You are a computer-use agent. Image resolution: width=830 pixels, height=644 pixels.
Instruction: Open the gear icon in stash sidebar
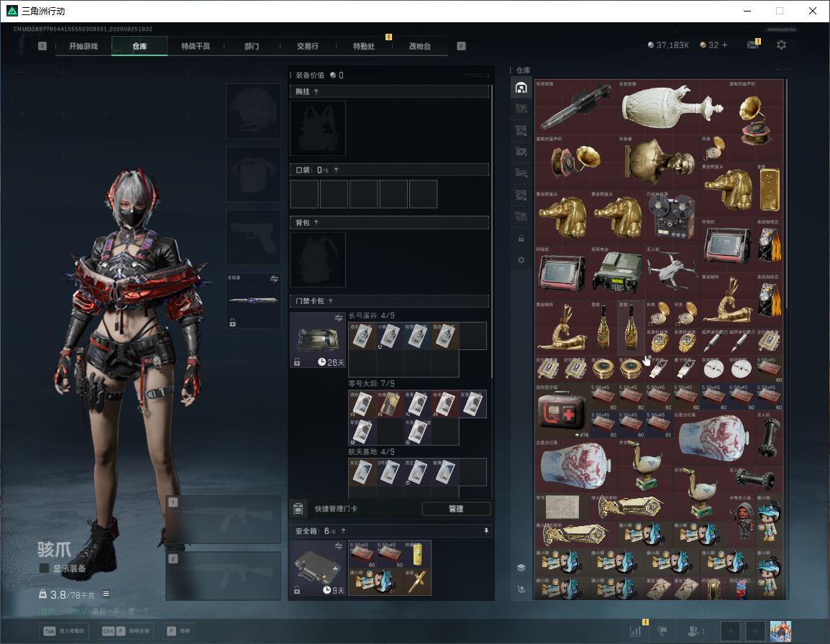pos(521,259)
